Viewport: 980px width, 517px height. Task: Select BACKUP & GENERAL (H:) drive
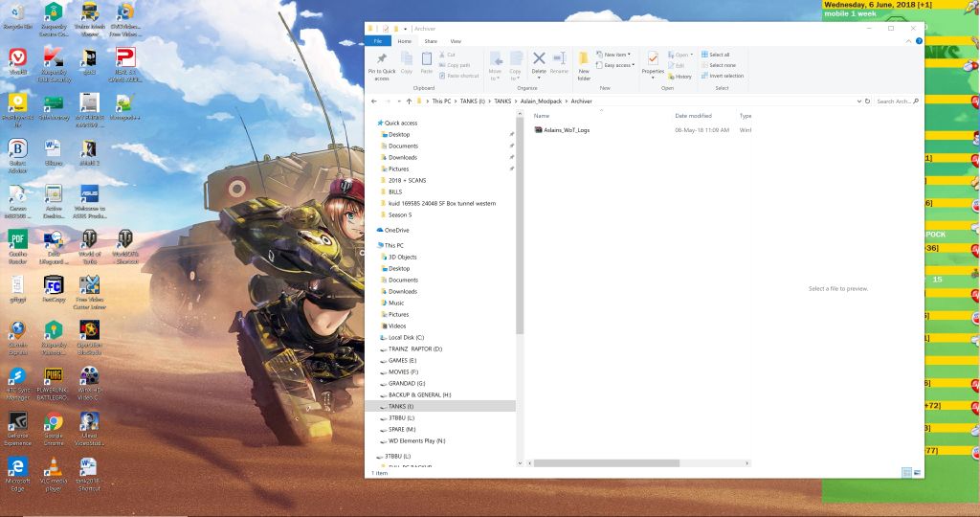click(x=419, y=395)
